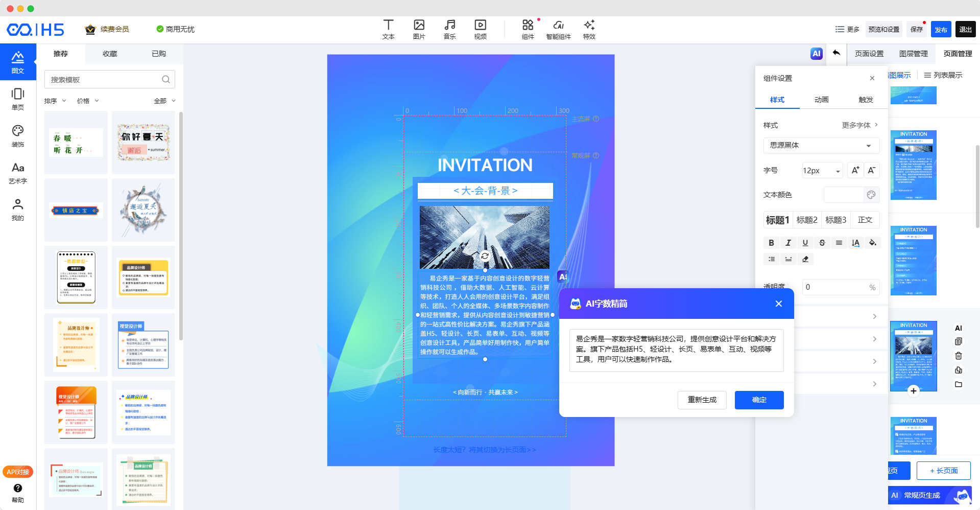Open the 图层管理 layer management tab
Viewport: 980px width, 510px height.
tap(914, 54)
